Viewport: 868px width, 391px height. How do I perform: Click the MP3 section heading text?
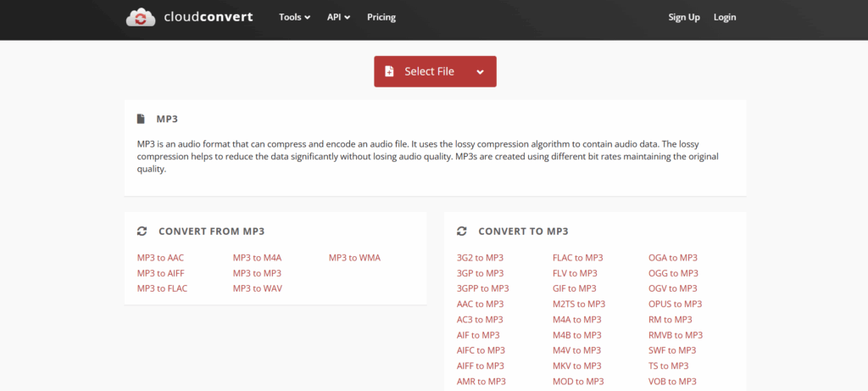[x=167, y=119]
